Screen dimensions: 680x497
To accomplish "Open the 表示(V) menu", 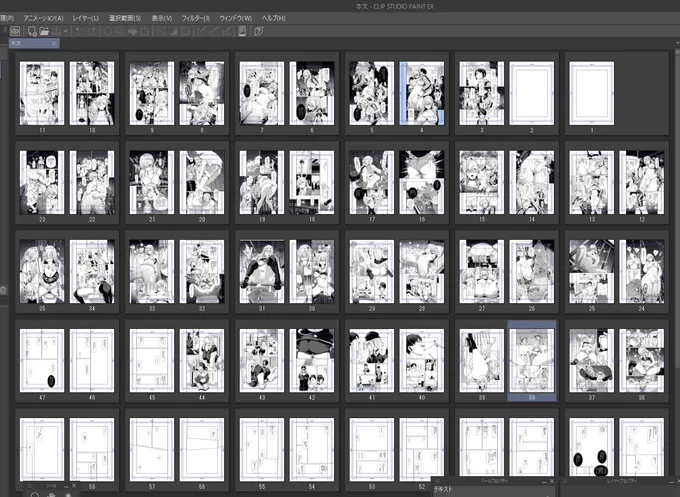I will coord(162,18).
